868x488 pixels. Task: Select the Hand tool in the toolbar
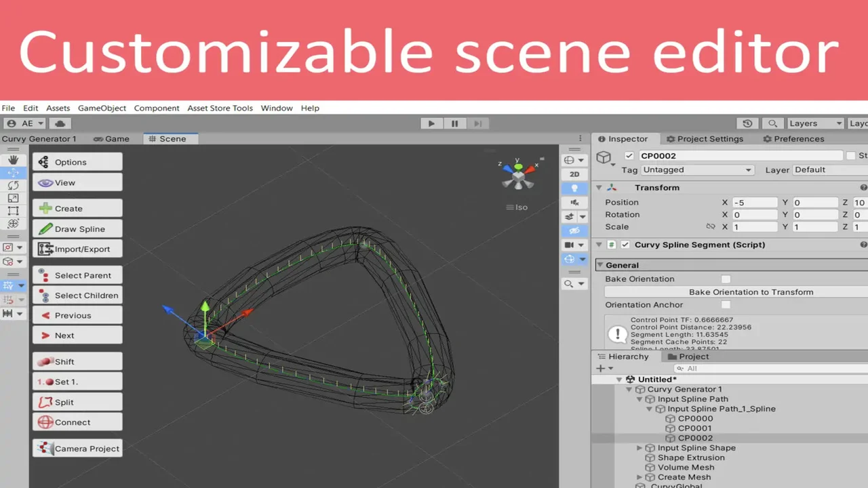13,160
